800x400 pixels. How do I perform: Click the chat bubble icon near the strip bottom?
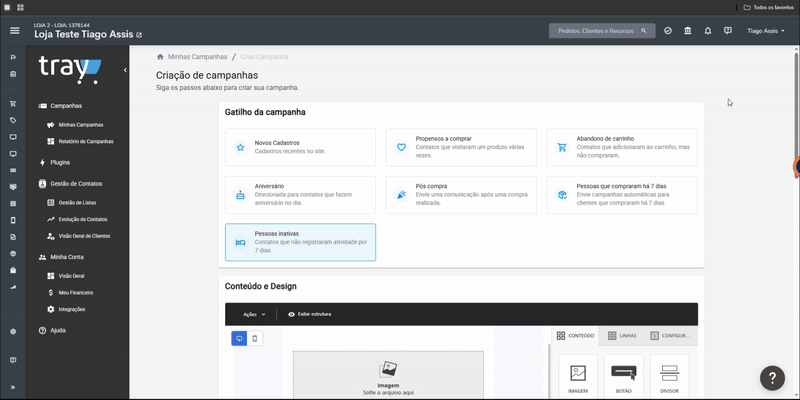pyautogui.click(x=13, y=360)
